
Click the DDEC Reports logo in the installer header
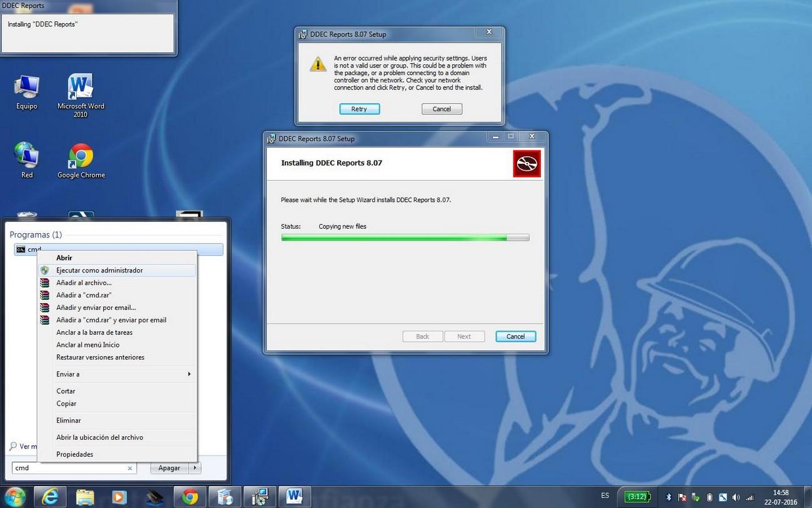coord(527,164)
